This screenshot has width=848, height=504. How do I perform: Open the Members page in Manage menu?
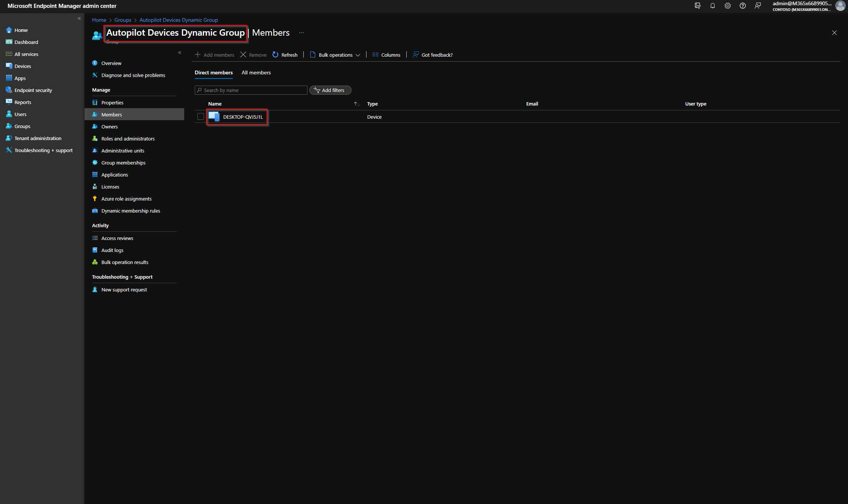pos(111,115)
